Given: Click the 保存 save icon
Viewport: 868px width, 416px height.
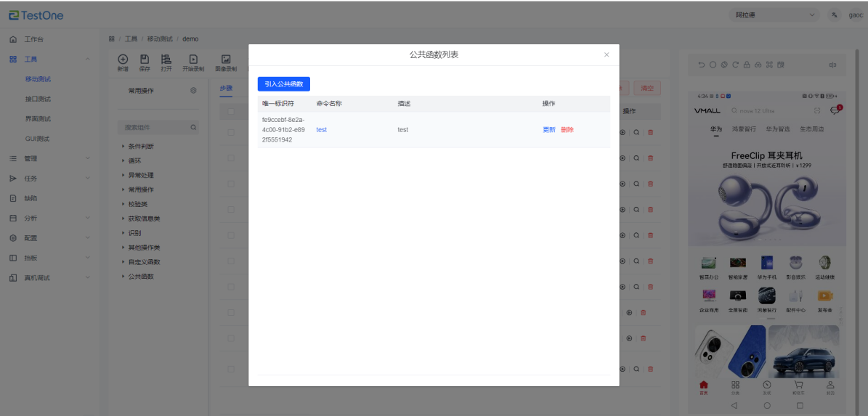Looking at the screenshot, I should pyautogui.click(x=145, y=60).
